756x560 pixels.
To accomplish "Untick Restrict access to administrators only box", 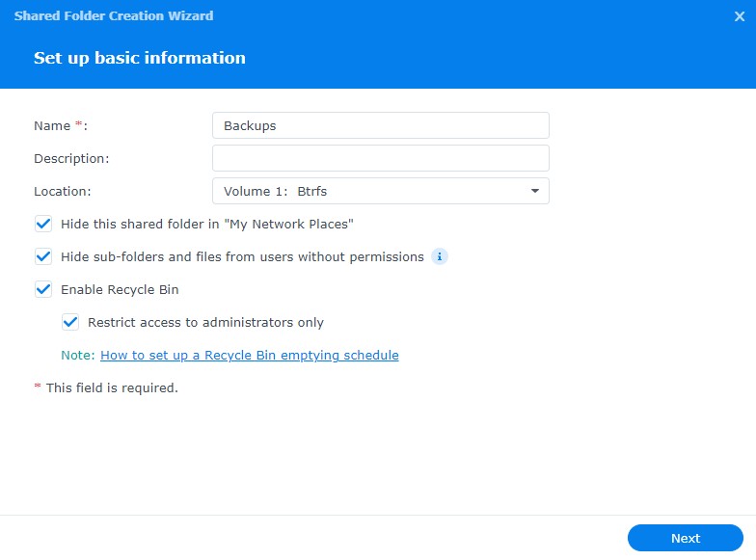I will [x=70, y=322].
